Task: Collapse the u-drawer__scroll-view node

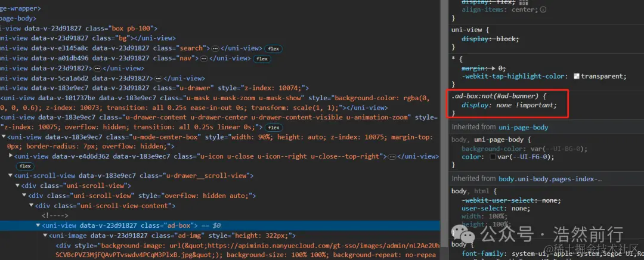Action: 11,176
